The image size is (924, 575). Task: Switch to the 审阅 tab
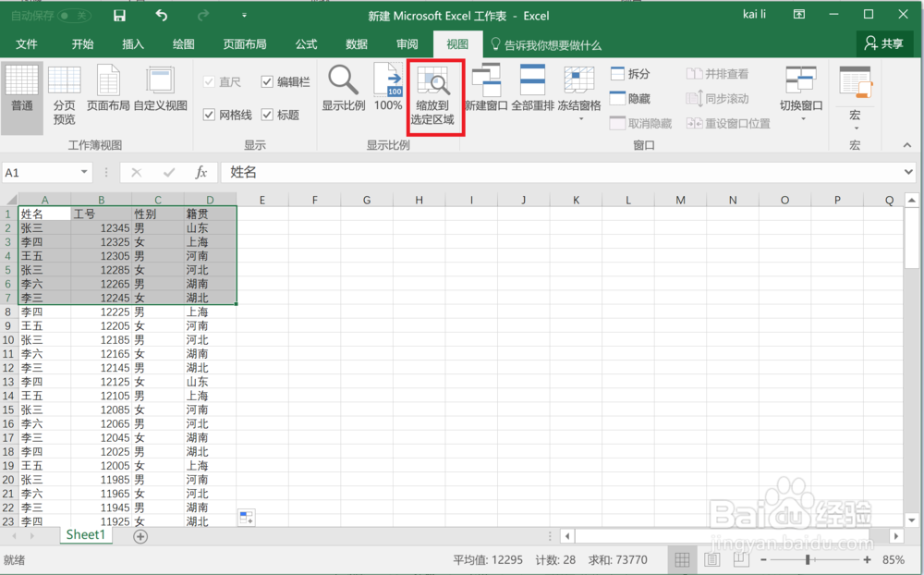[x=407, y=44]
